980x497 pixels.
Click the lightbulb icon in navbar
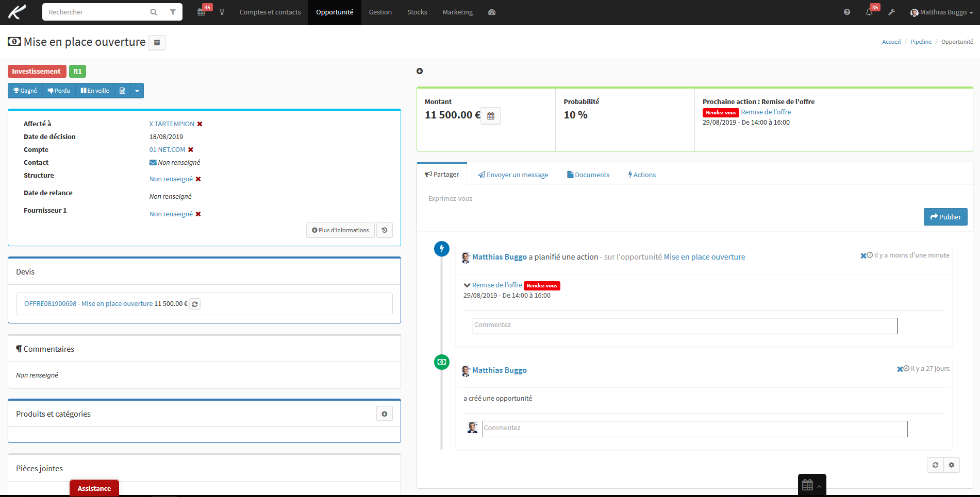point(222,12)
